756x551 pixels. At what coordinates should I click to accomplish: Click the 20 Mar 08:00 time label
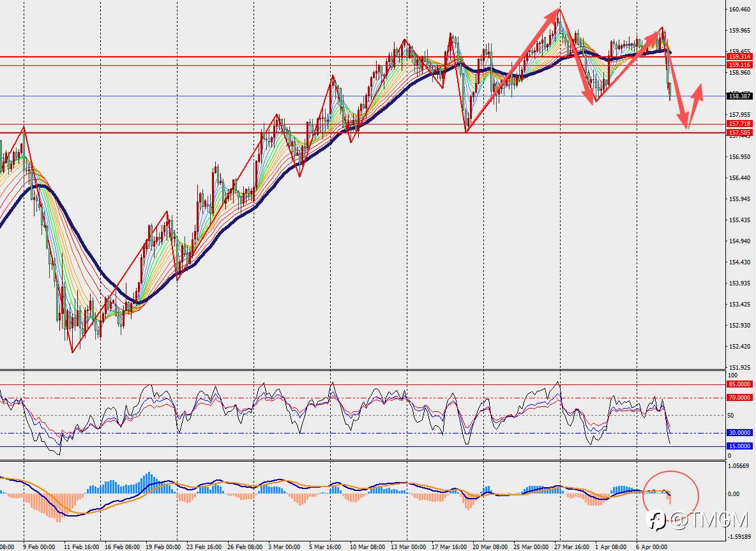click(x=490, y=547)
